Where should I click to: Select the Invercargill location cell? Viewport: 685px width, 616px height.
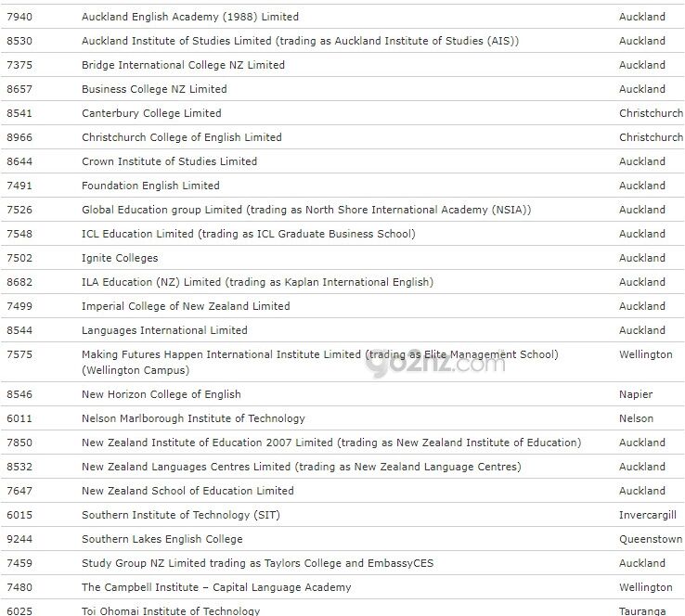(647, 515)
